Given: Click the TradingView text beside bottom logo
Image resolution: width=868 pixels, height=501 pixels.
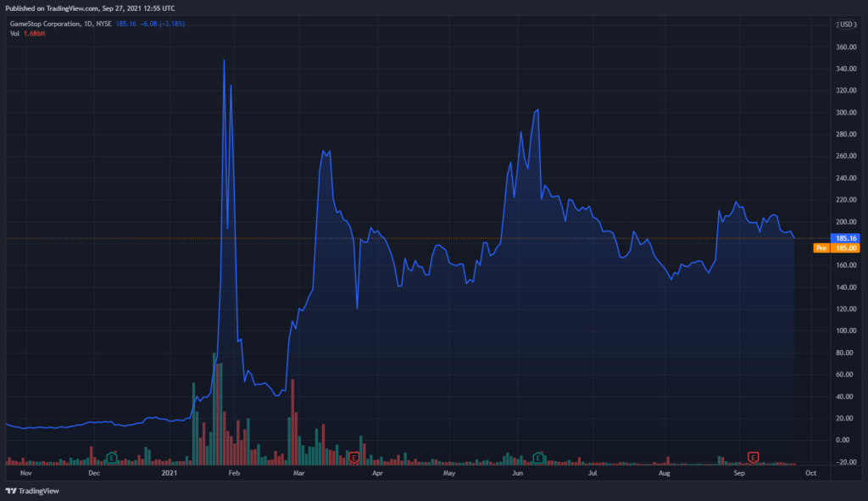Looking at the screenshot, I should [39, 491].
